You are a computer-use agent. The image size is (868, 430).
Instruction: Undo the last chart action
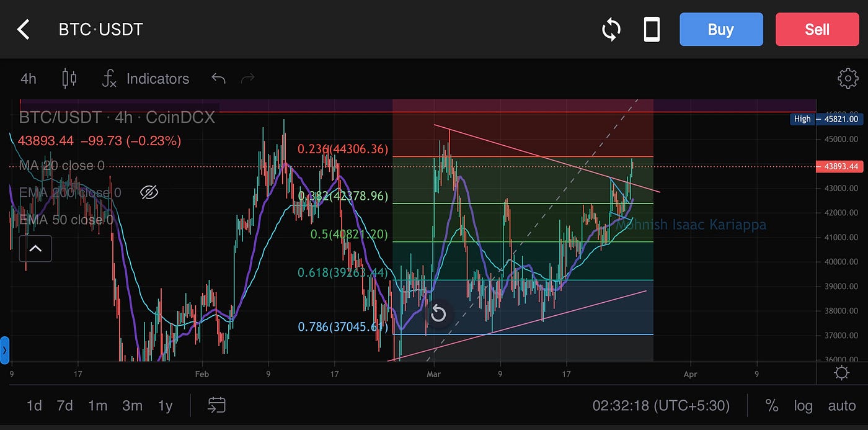(x=218, y=79)
